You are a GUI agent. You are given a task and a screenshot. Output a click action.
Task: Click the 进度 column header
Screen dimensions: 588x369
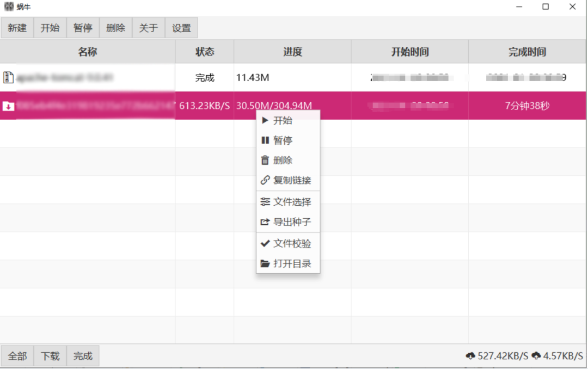click(x=292, y=52)
